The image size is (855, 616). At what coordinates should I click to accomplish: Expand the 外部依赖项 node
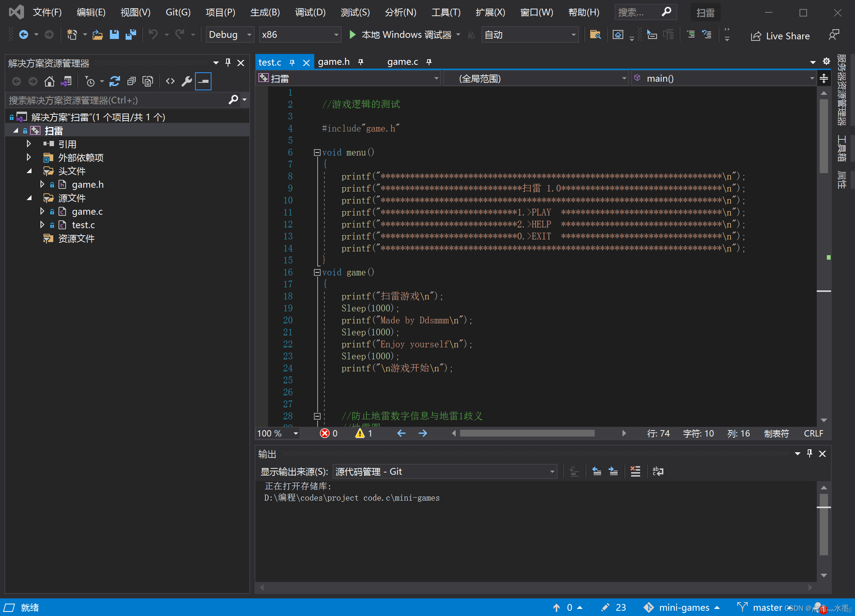pyautogui.click(x=28, y=157)
